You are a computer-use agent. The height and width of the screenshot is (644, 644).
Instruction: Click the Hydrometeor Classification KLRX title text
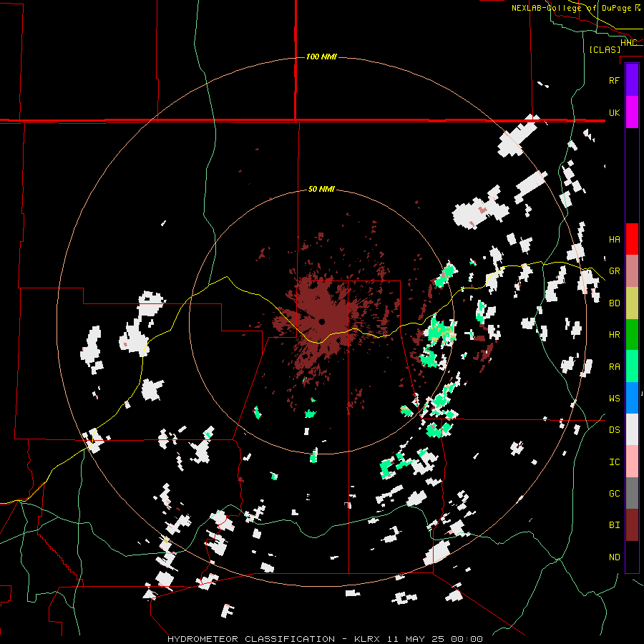click(325, 639)
